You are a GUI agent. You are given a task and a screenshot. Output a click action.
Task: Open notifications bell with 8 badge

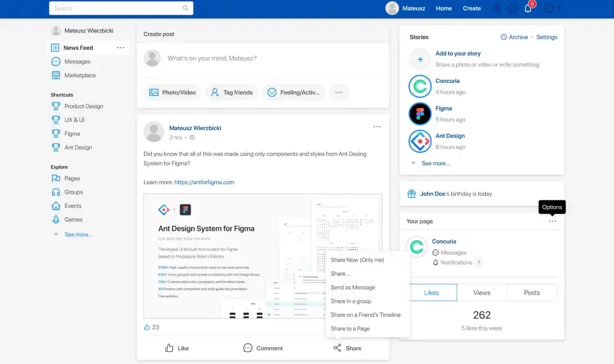[x=528, y=8]
